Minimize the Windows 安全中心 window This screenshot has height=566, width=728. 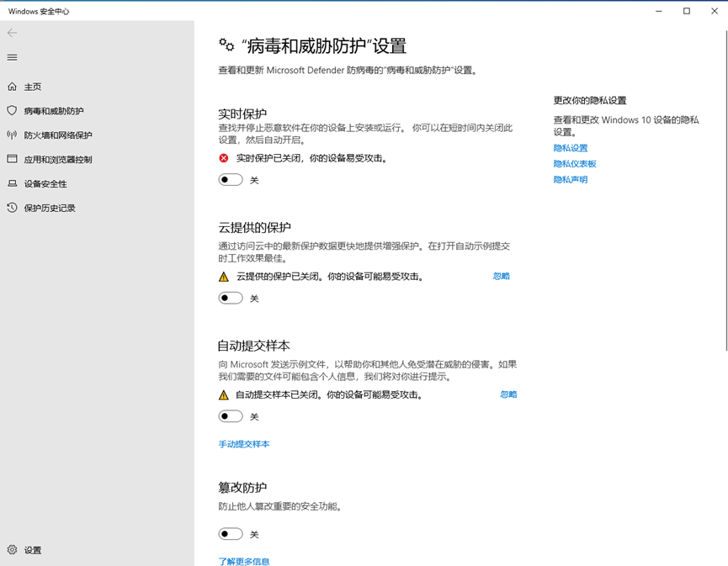coord(659,11)
